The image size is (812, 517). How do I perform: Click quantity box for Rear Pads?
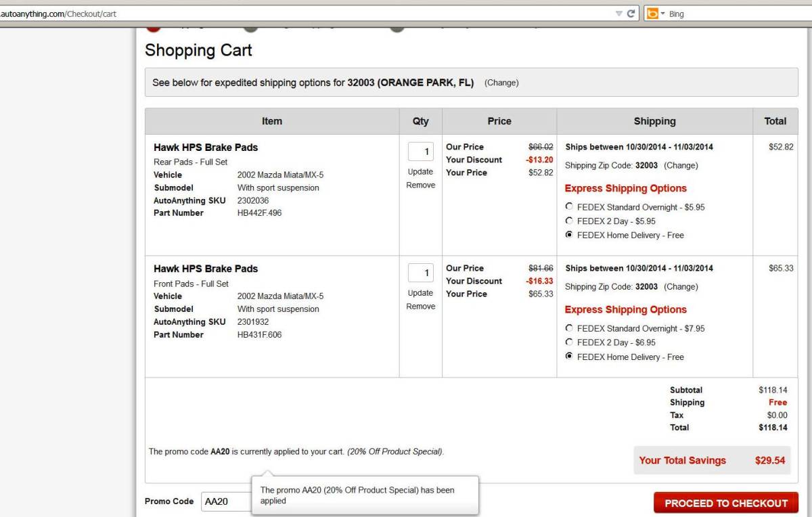click(420, 152)
